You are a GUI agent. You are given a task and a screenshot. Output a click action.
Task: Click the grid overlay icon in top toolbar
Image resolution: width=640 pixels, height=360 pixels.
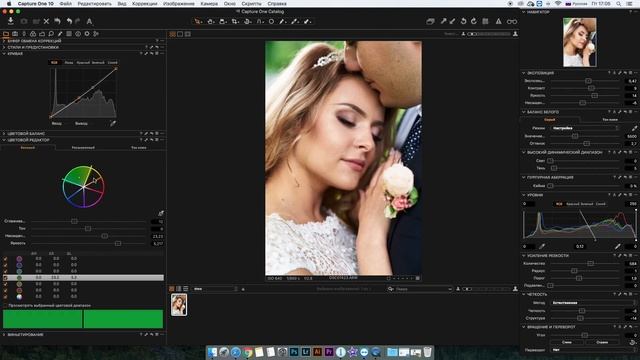(485, 22)
